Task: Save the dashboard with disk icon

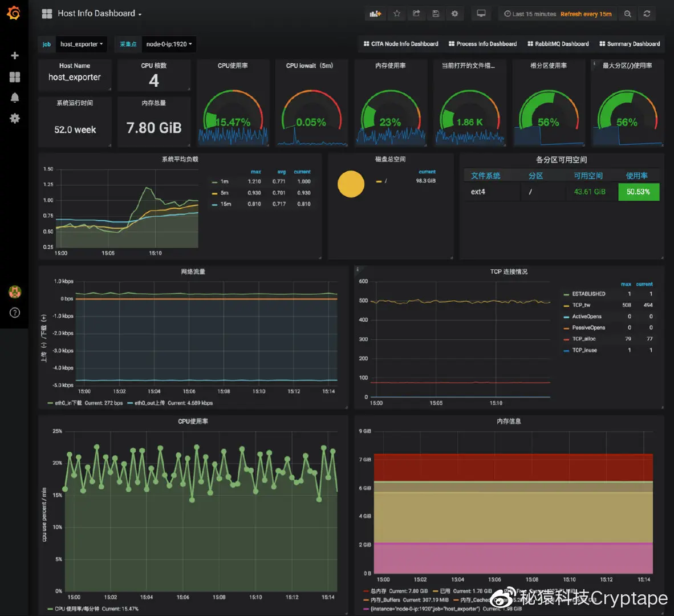Action: coord(436,14)
